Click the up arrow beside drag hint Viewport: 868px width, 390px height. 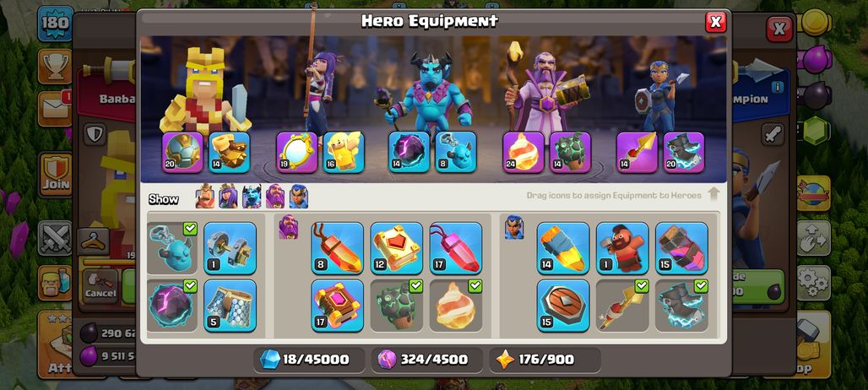713,194
